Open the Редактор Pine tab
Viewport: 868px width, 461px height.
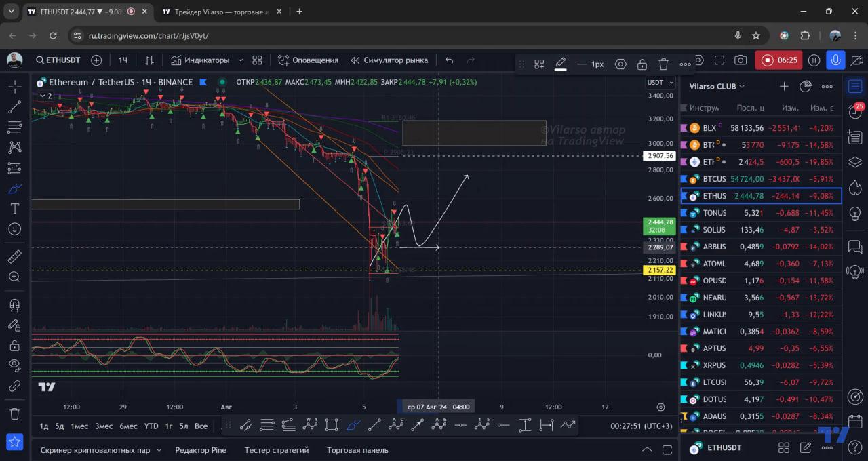201,450
